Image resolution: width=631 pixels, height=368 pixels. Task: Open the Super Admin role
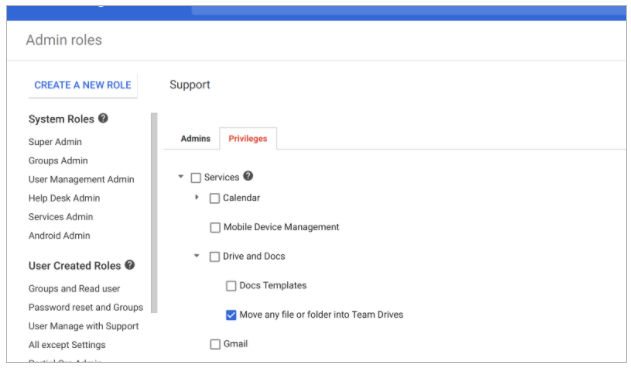(x=55, y=142)
